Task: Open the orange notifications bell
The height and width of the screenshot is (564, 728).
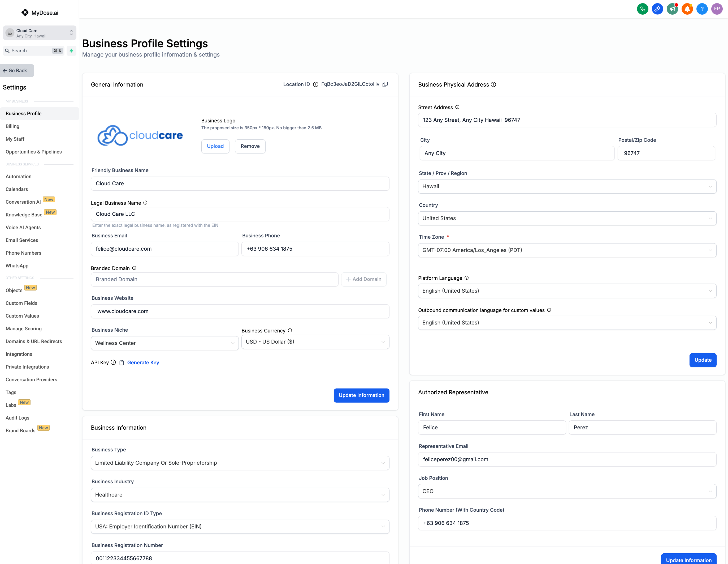Action: [x=687, y=9]
